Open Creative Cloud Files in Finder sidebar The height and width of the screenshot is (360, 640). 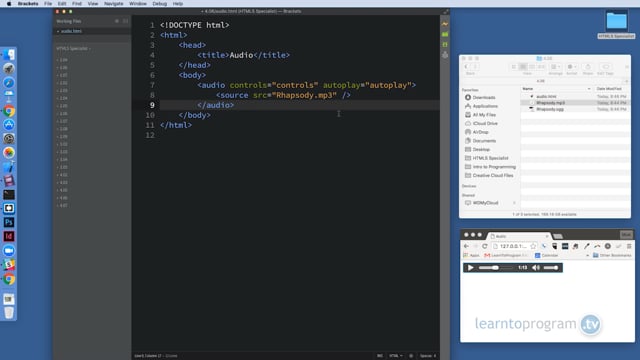(x=493, y=176)
